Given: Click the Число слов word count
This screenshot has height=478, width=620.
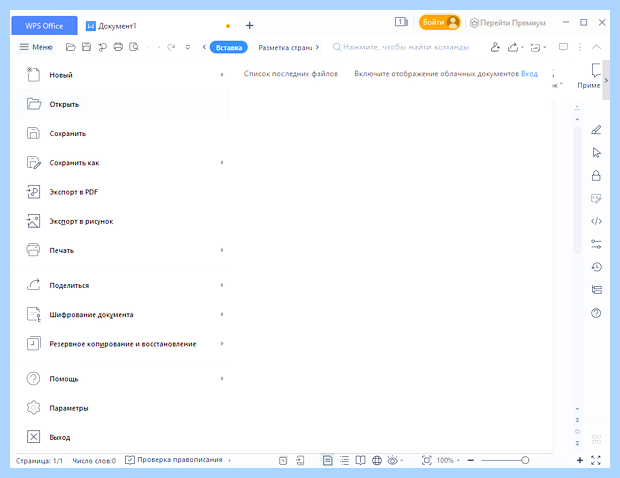Looking at the screenshot, I should click(x=94, y=461).
